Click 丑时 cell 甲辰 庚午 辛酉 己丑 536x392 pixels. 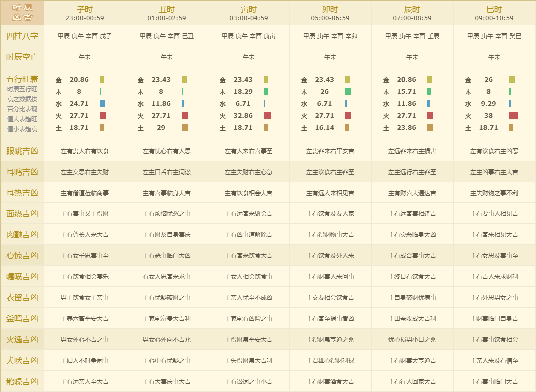click(x=167, y=36)
